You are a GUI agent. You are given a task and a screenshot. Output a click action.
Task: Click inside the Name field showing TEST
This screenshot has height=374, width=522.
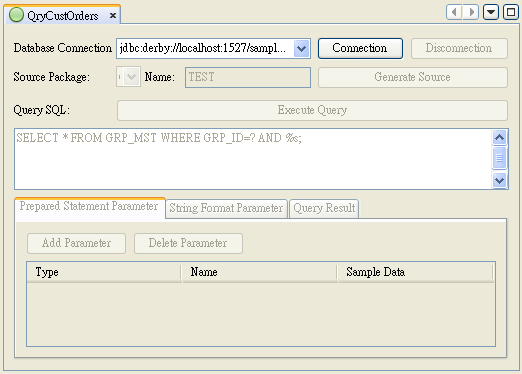coord(248,77)
